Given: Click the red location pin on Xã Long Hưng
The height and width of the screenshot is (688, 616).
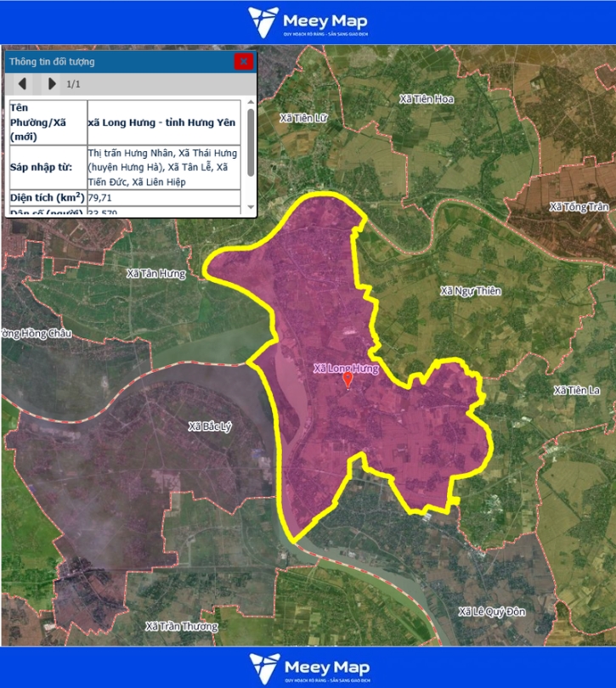Looking at the screenshot, I should point(347,380).
